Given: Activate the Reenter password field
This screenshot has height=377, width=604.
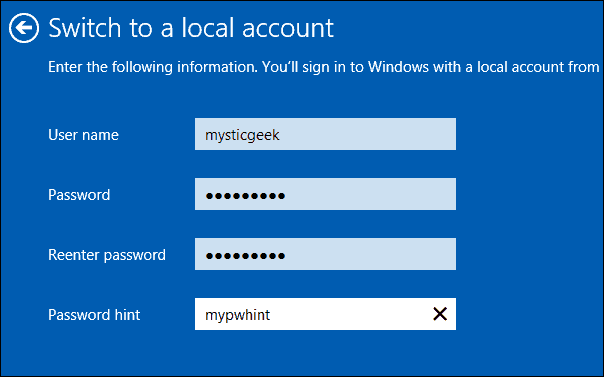Looking at the screenshot, I should click(x=325, y=254).
